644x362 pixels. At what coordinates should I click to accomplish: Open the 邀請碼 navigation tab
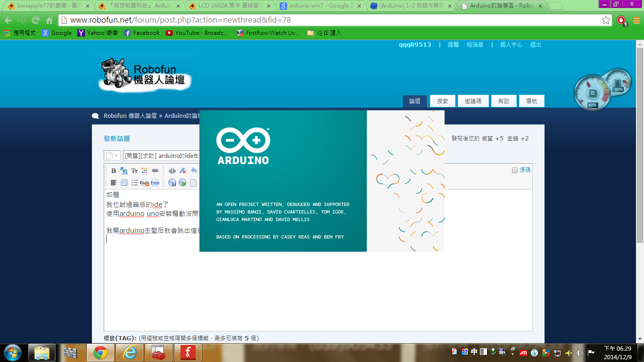(x=473, y=101)
